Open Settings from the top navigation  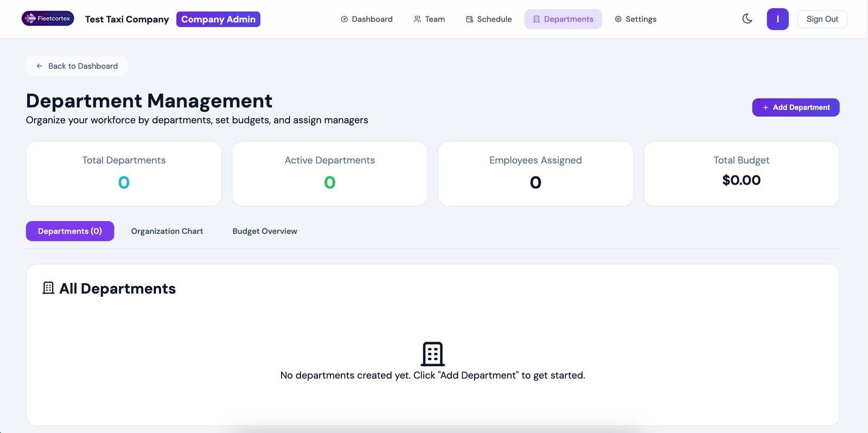(x=635, y=19)
